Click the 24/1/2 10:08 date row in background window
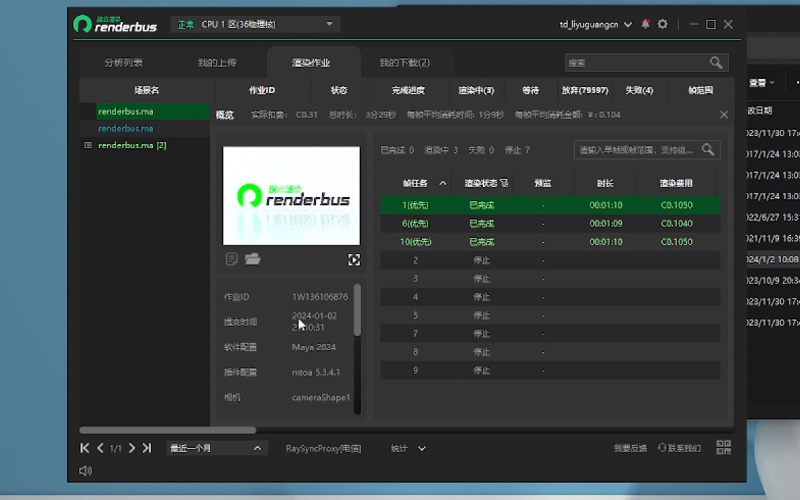The height and width of the screenshot is (500, 800). point(773,259)
